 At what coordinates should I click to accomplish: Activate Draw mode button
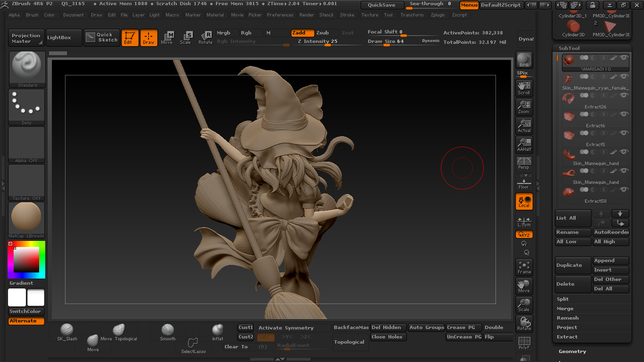149,38
